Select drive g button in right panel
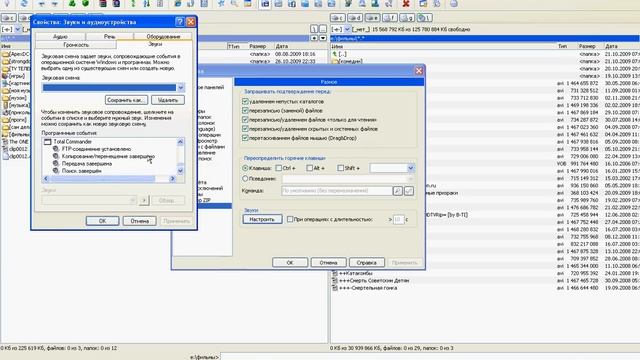The height and width of the screenshot is (360, 640). pos(407,18)
